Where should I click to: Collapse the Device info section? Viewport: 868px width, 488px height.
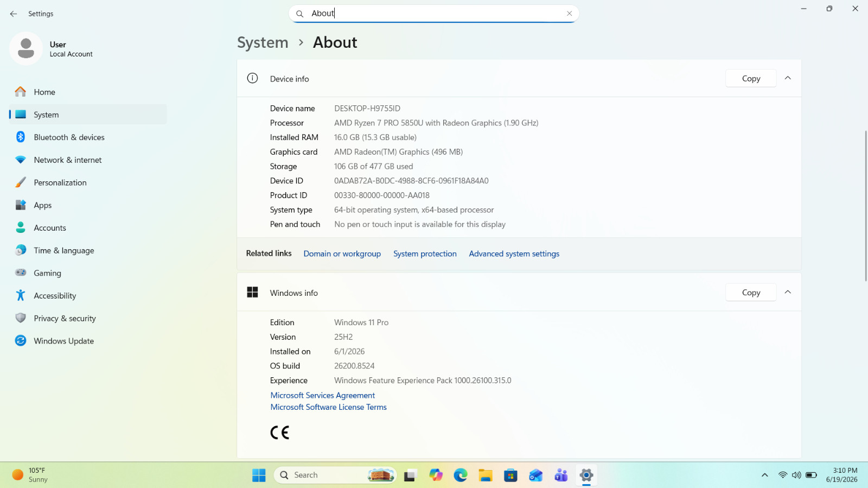(x=788, y=78)
